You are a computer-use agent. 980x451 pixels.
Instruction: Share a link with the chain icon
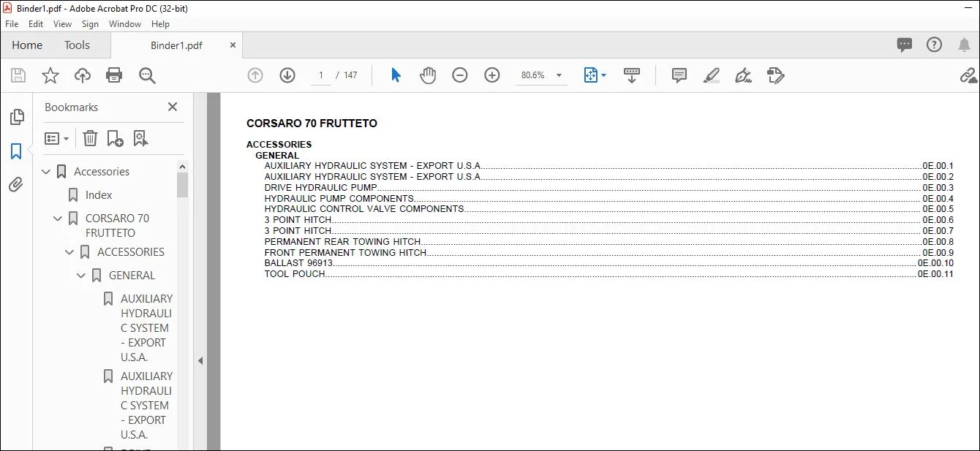click(x=968, y=75)
